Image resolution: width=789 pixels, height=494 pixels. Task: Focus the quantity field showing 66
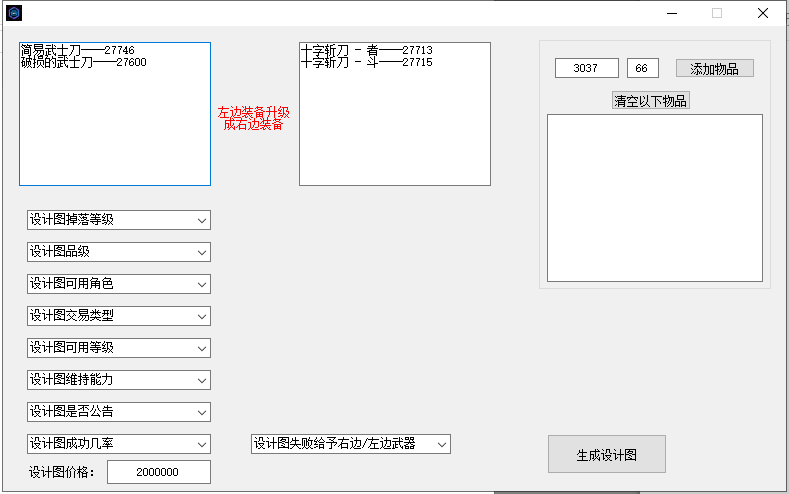(x=642, y=69)
